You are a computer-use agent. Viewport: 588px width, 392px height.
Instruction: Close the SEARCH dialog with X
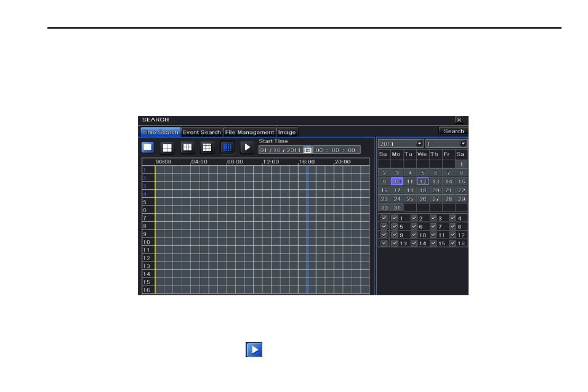coord(459,120)
